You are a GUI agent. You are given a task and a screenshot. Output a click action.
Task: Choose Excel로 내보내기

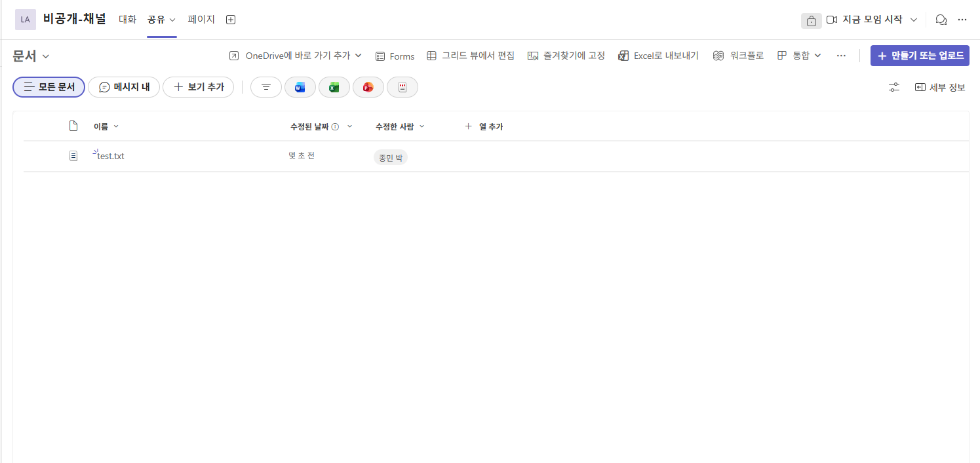click(x=658, y=56)
